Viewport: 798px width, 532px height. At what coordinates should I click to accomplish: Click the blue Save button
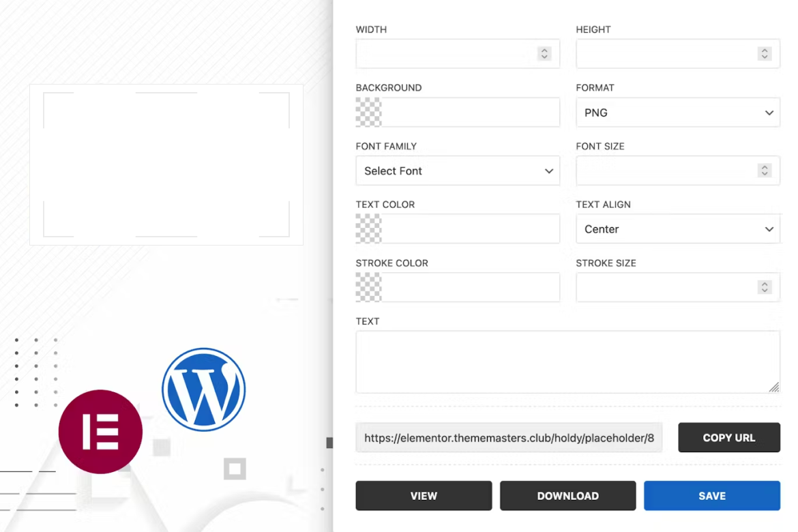[711, 495]
